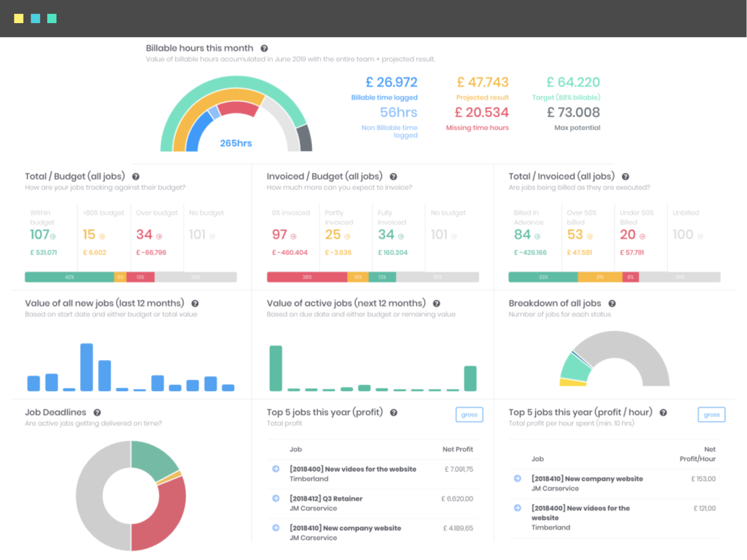Click help icon for Job Deadlines
747x560 pixels.
(x=97, y=413)
